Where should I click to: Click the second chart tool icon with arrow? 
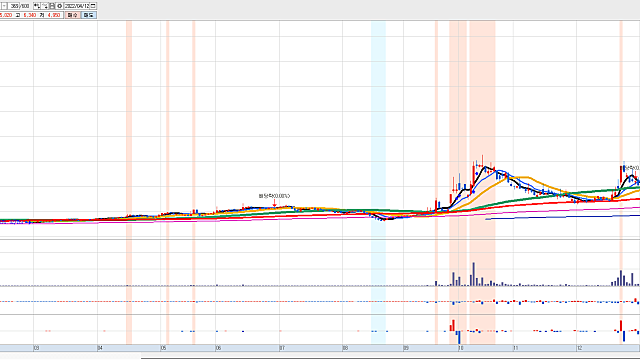pos(45,6)
